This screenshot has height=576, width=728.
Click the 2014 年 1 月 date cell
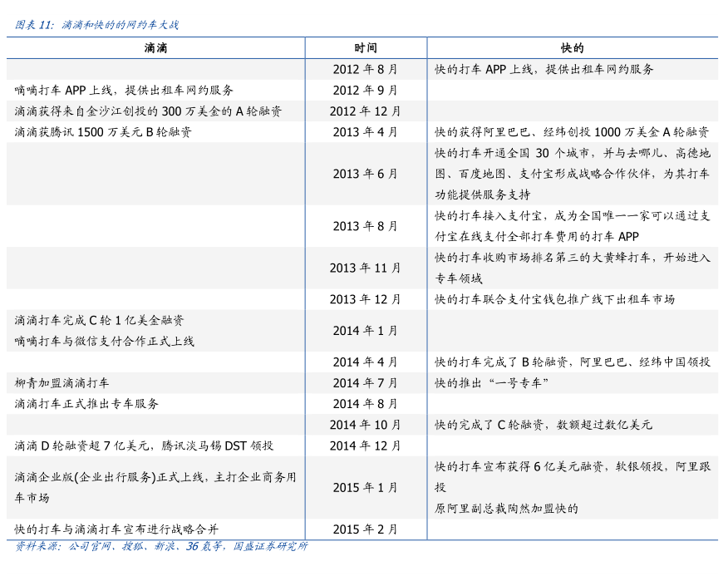point(365,330)
